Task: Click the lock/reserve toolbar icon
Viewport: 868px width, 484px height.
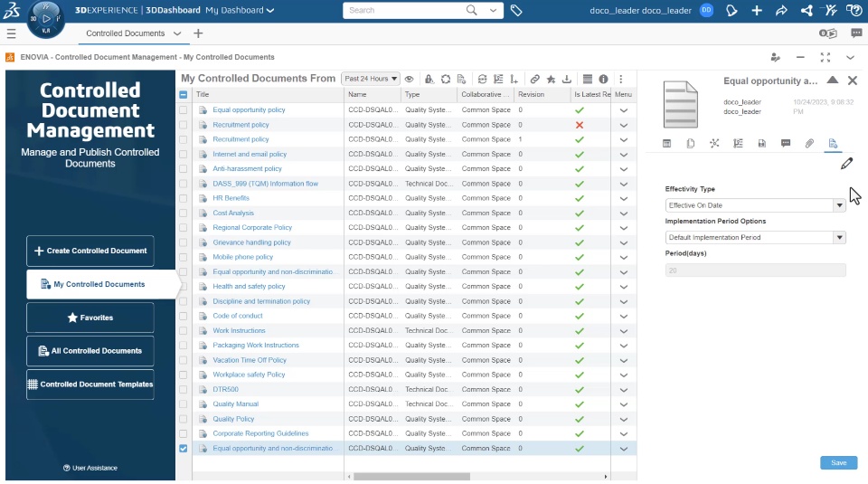Action: click(x=429, y=80)
